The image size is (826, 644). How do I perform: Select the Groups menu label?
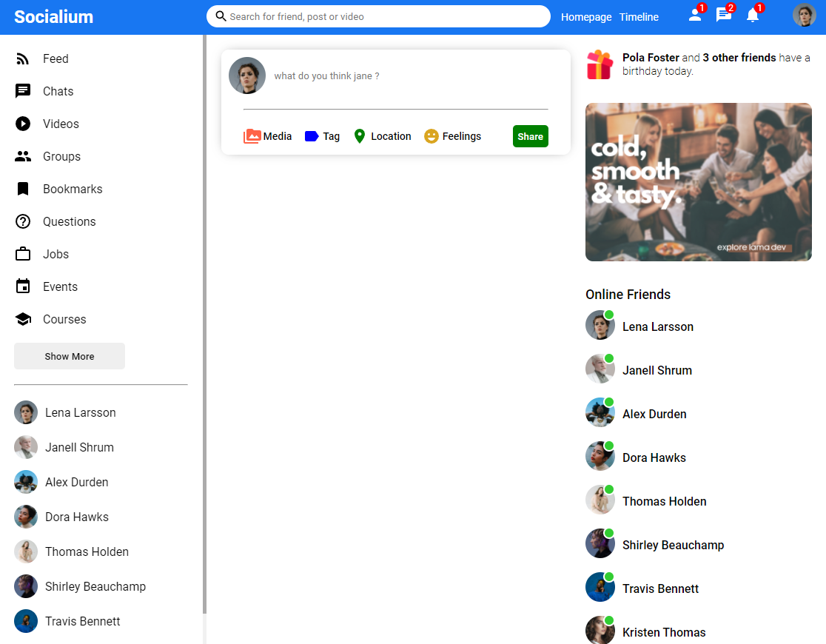61,156
